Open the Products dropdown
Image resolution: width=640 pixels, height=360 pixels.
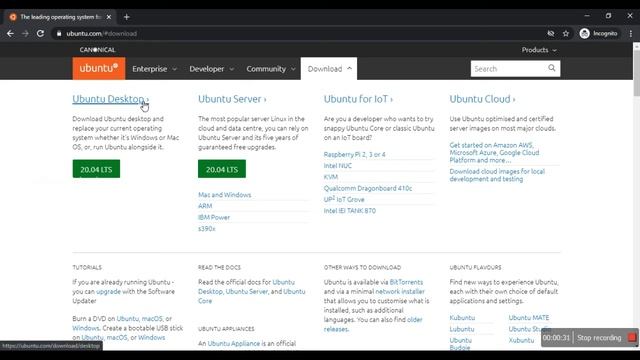539,50
